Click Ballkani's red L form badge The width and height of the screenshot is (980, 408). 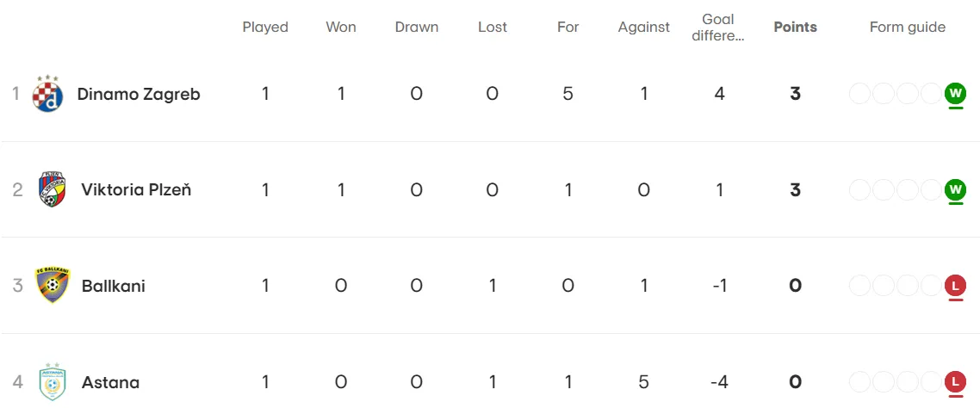point(955,286)
